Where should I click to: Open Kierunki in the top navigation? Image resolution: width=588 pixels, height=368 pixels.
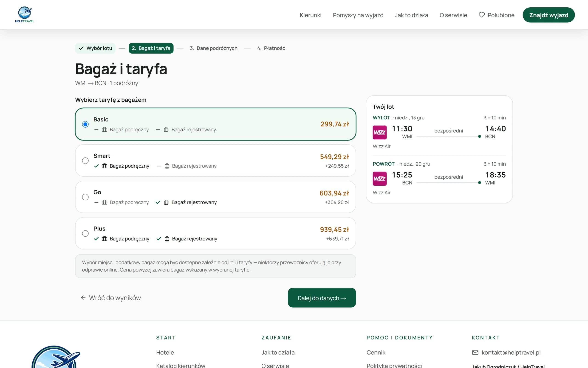[311, 15]
